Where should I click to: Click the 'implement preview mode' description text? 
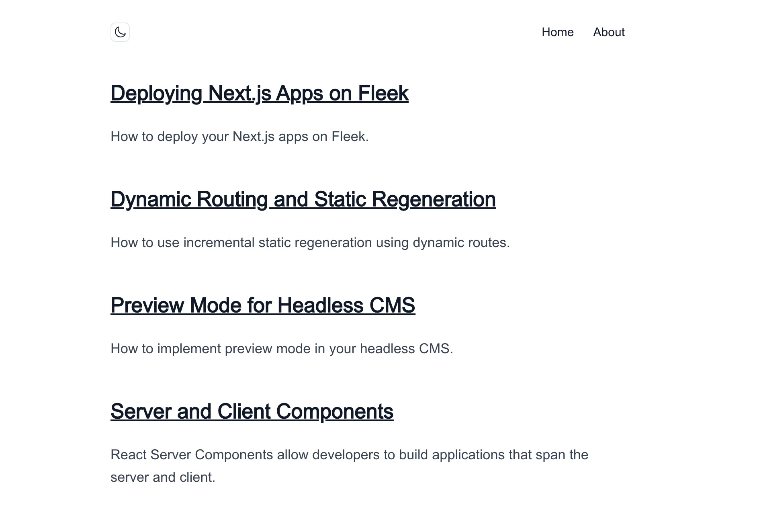coord(282,349)
